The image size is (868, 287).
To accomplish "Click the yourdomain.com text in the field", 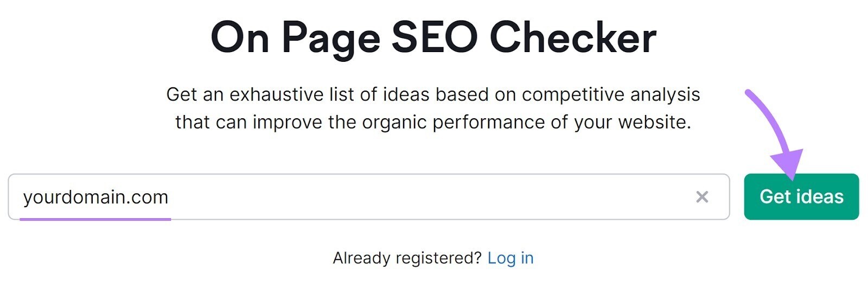I will point(95,197).
